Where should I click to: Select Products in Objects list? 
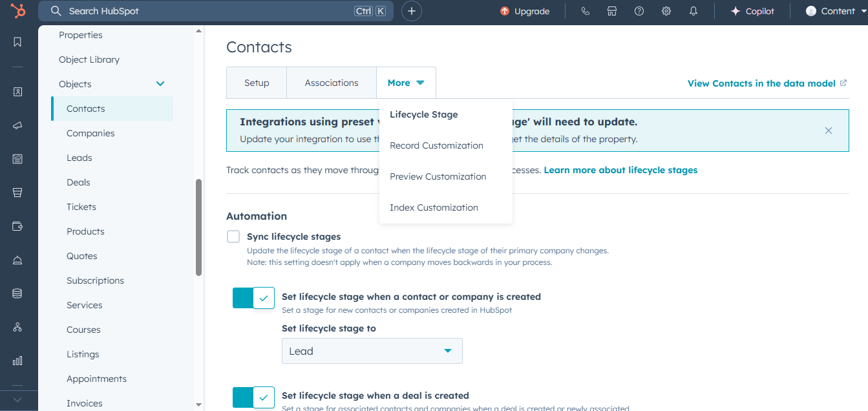click(85, 231)
